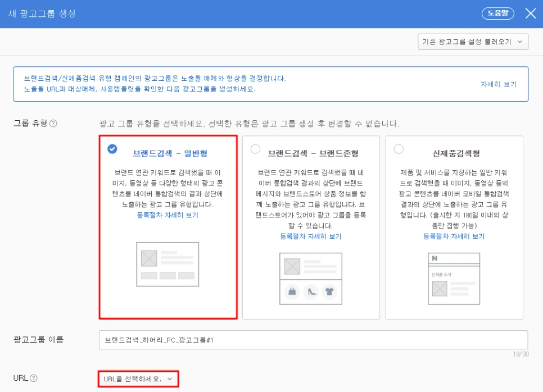
Task: Click the 브랜드검색 – 일반형 title text
Action: (x=170, y=153)
